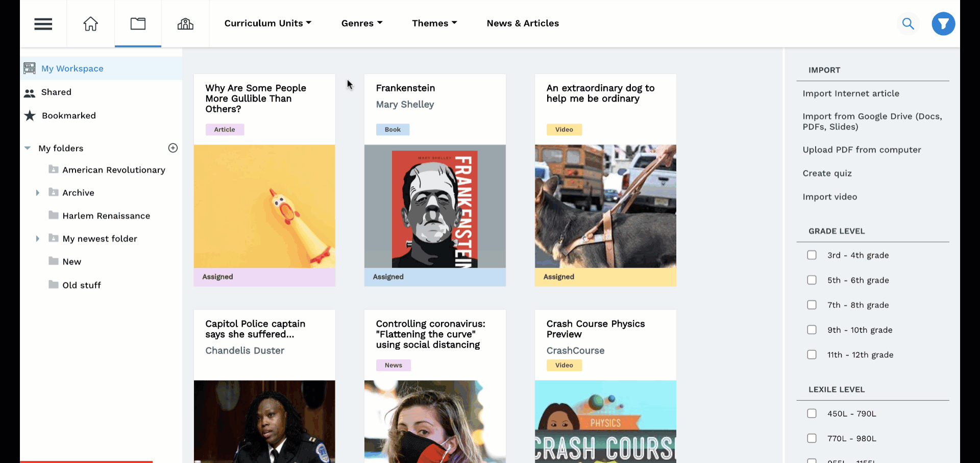
Task: Click author name Chandelis Duster
Action: pyautogui.click(x=244, y=351)
